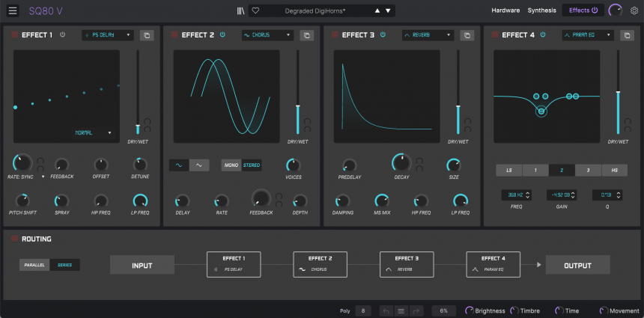The image size is (644, 318).
Task: Open the main hamburger menu
Action: click(13, 10)
